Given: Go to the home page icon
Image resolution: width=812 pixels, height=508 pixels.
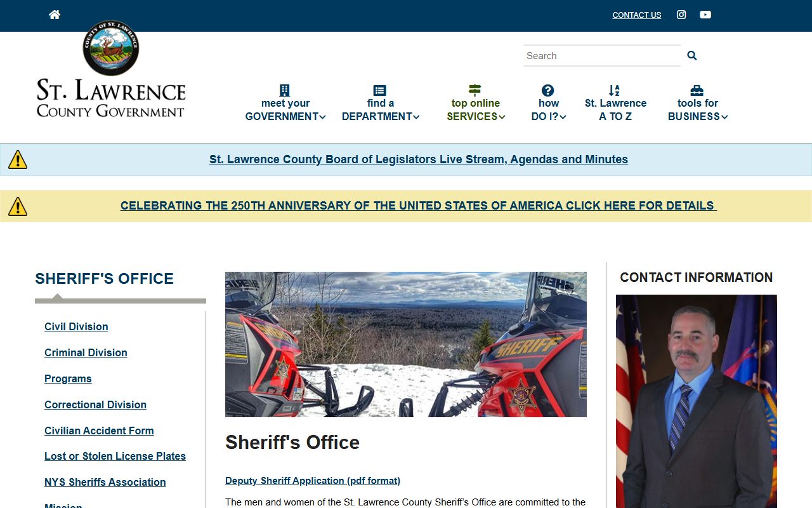Looking at the screenshot, I should [x=55, y=15].
